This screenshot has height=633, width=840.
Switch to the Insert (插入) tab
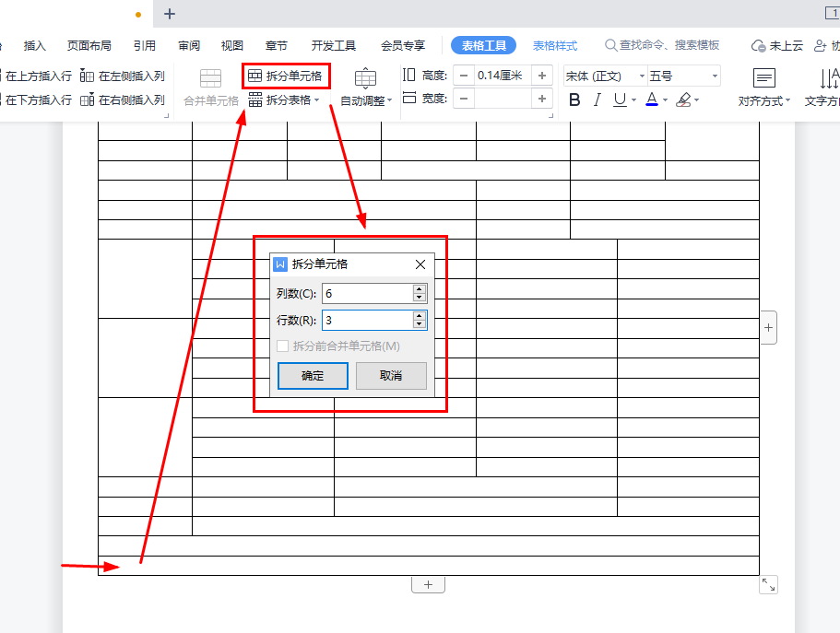(x=35, y=45)
